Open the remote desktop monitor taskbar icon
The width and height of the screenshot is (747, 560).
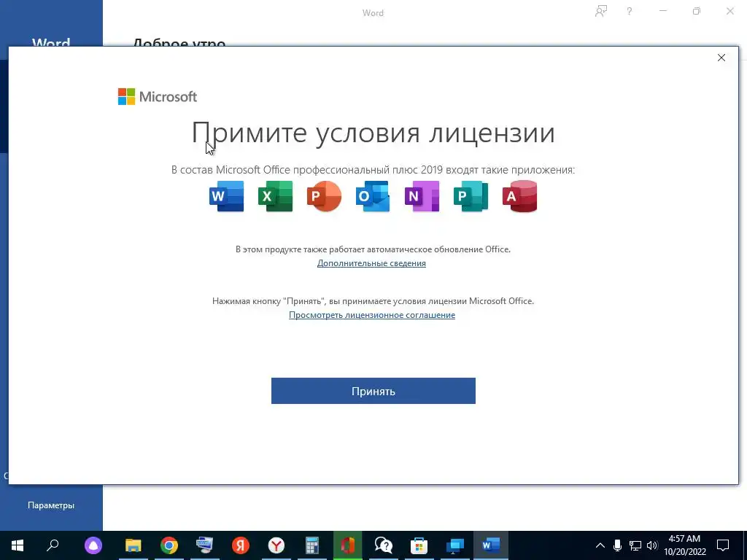[x=455, y=545]
